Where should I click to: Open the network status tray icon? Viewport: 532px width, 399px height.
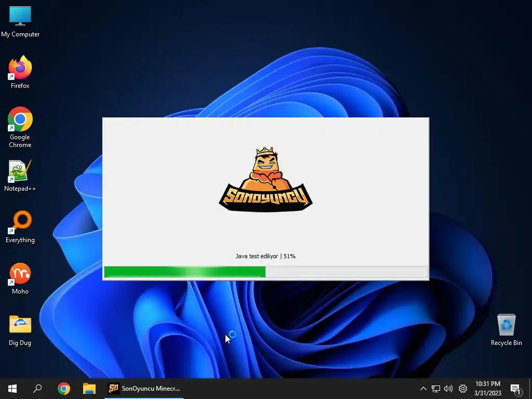(x=436, y=389)
